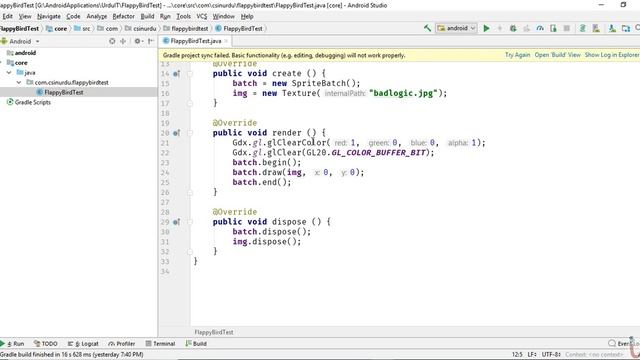The image size is (640, 360).
Task: Collapse the com.csinurdu.flappybirdtest package
Action: point(19,82)
